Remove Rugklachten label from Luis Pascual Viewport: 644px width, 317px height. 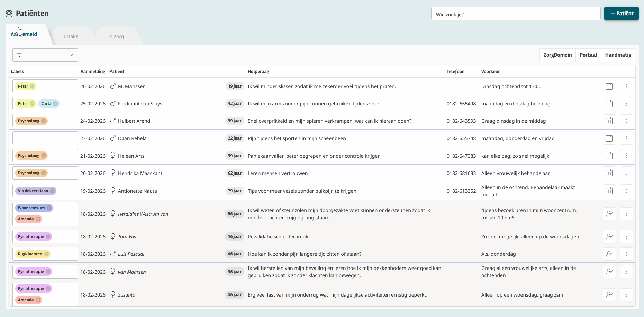click(46, 254)
